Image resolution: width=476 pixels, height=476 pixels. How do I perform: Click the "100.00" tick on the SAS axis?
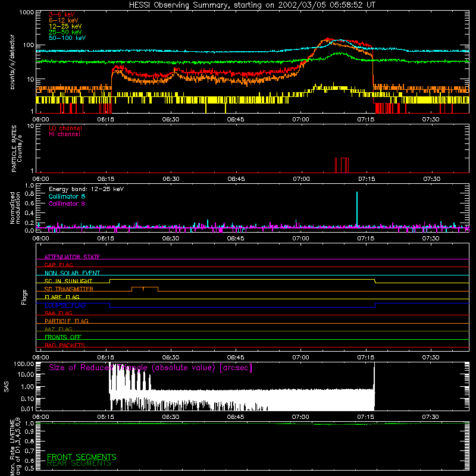click(x=24, y=364)
